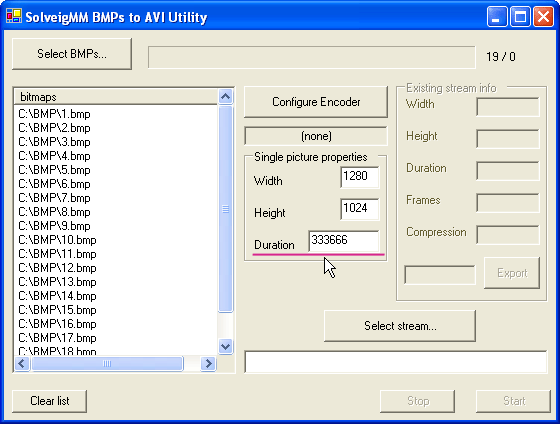560x424 pixels.
Task: Clear the bitmaps list
Action: pos(50,401)
